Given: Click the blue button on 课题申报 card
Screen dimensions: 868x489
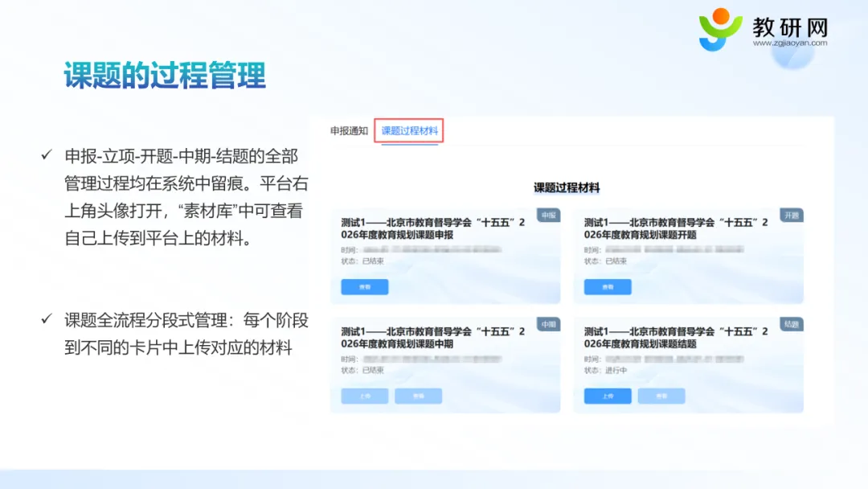Looking at the screenshot, I should pyautogui.click(x=364, y=287).
